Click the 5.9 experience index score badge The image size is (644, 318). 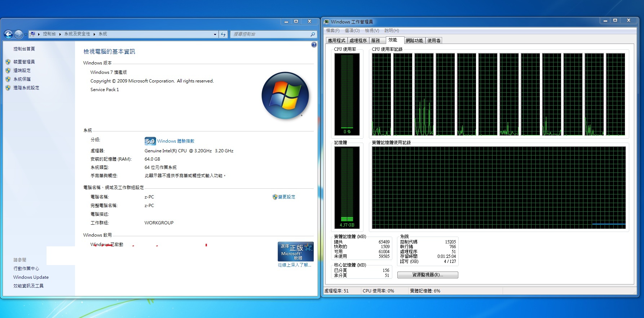pyautogui.click(x=150, y=141)
